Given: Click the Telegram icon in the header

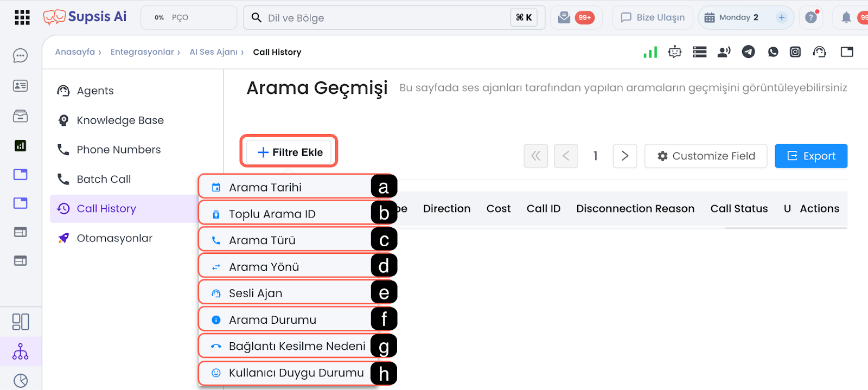Looking at the screenshot, I should 748,52.
